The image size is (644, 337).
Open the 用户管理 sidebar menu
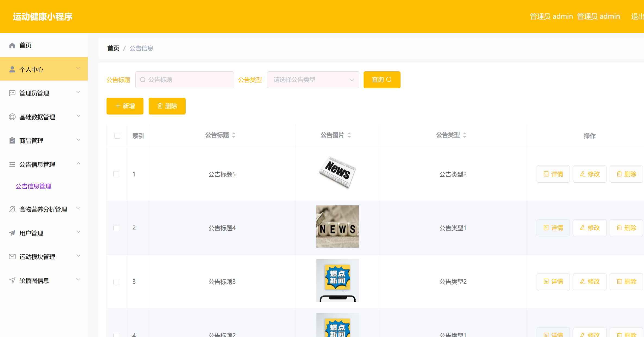point(31,233)
